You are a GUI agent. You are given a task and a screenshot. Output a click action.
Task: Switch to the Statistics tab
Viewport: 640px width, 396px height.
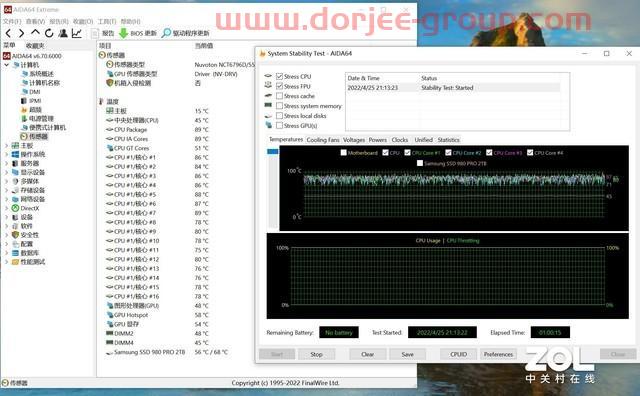[x=448, y=140]
